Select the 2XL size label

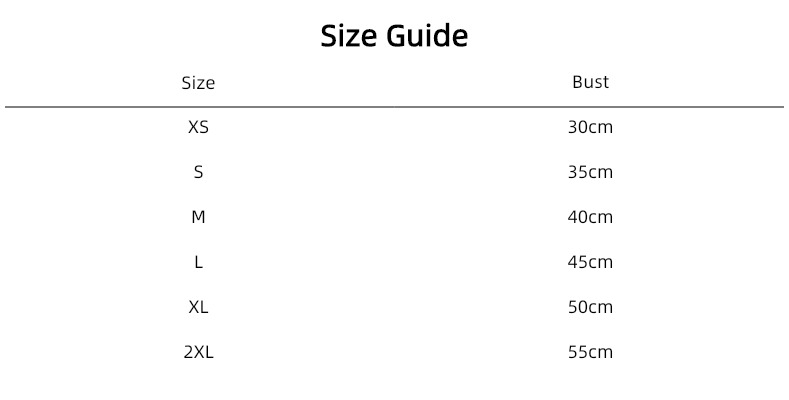[198, 352]
